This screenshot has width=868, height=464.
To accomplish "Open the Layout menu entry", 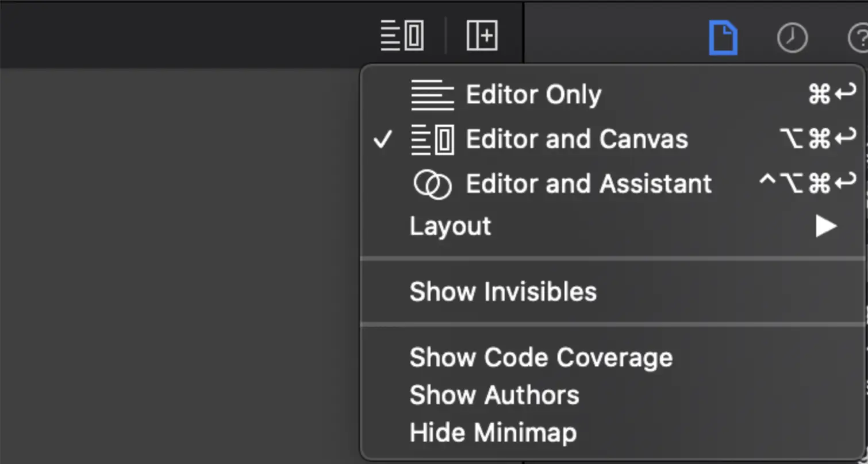I will tap(450, 226).
